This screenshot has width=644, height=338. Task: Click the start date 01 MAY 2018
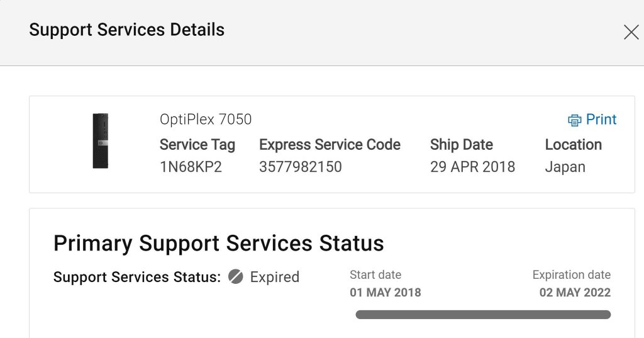click(x=386, y=292)
